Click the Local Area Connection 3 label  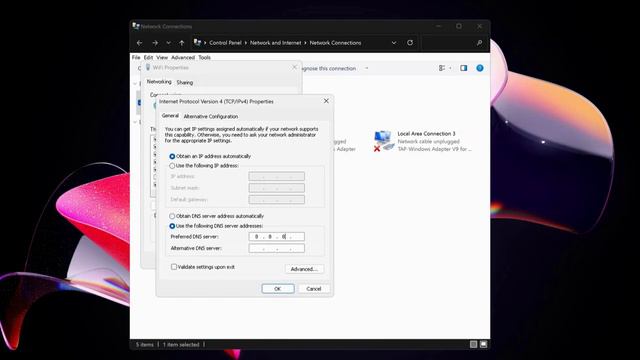pos(426,133)
